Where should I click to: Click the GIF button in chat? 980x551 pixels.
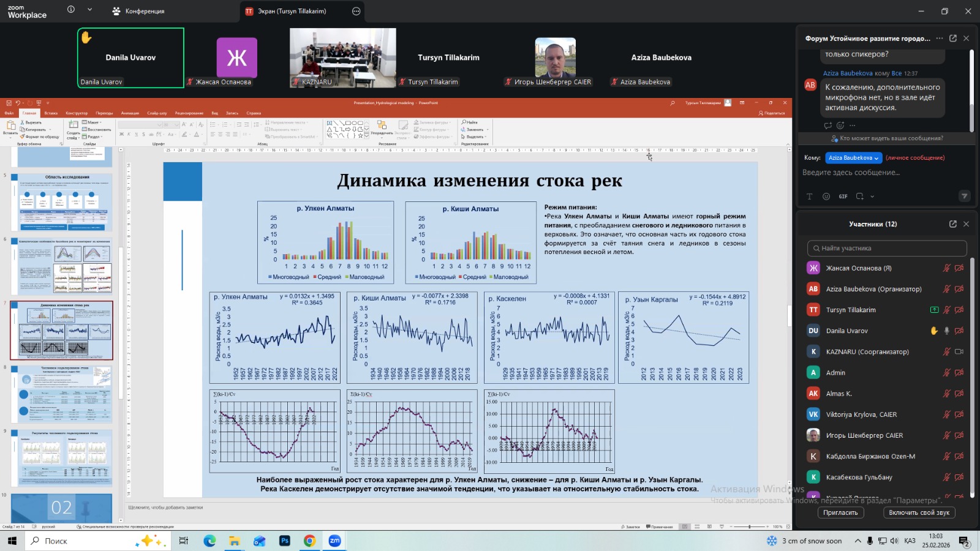tap(843, 197)
